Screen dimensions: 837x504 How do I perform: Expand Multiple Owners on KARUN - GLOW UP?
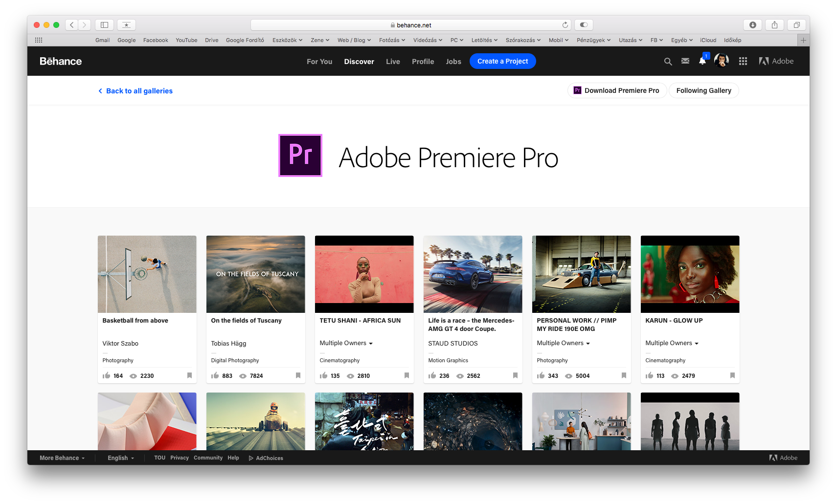click(x=672, y=343)
